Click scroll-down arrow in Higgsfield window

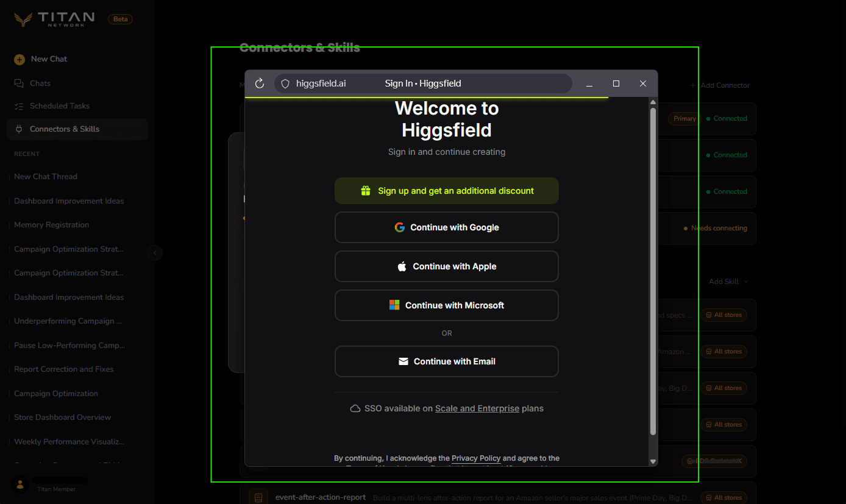pyautogui.click(x=653, y=461)
